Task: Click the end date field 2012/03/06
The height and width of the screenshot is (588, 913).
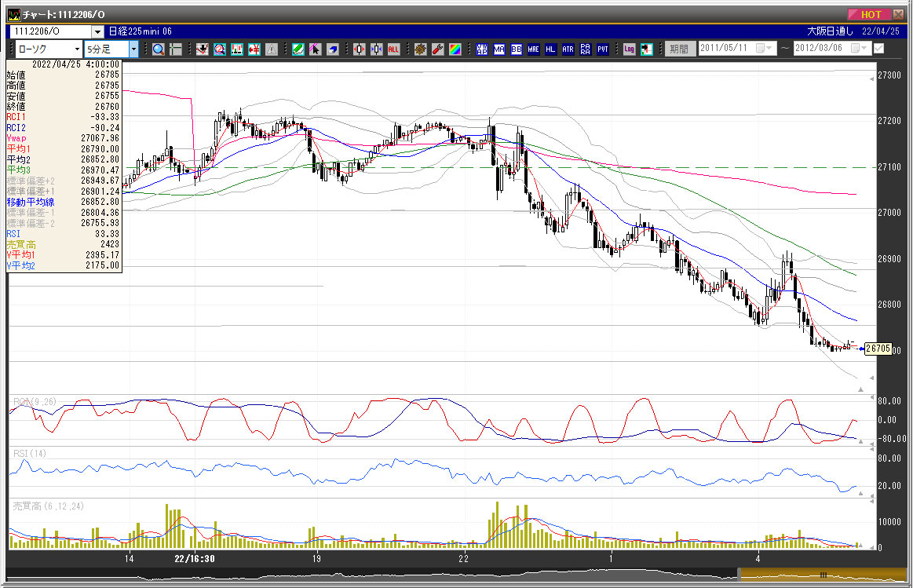Action: click(x=832, y=49)
